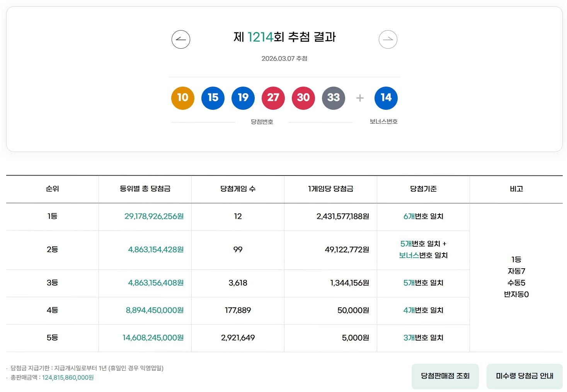Select the 당첨번호 label under the balls
The image size is (567, 392).
pos(262,121)
